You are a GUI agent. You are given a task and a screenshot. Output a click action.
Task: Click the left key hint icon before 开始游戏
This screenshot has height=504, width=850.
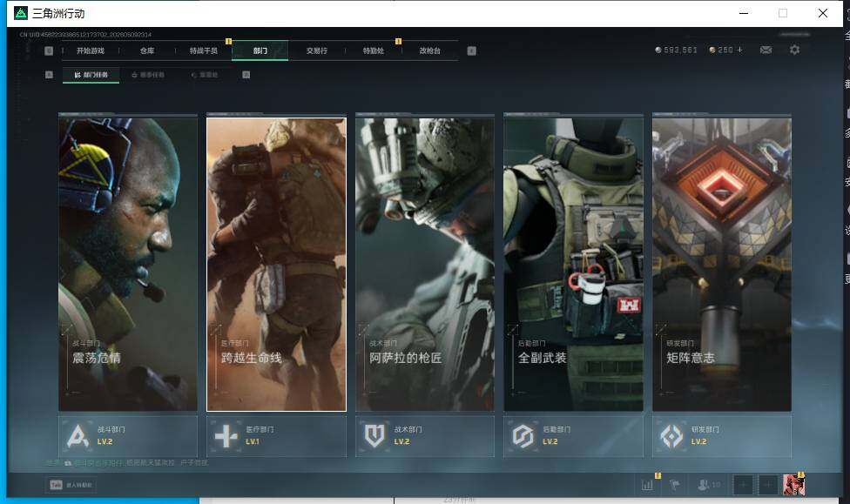[x=49, y=50]
